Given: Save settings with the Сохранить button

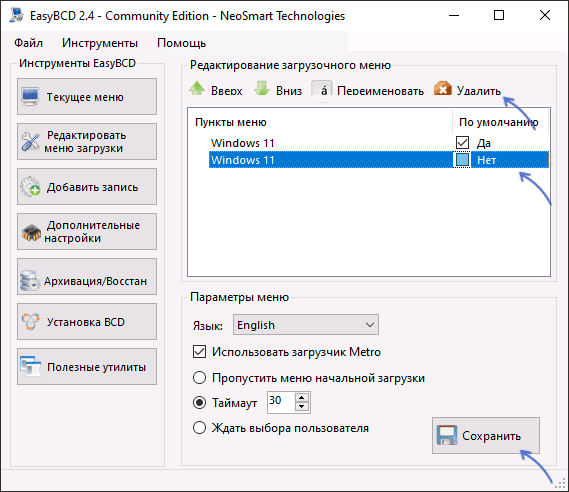Looking at the screenshot, I should (x=486, y=436).
